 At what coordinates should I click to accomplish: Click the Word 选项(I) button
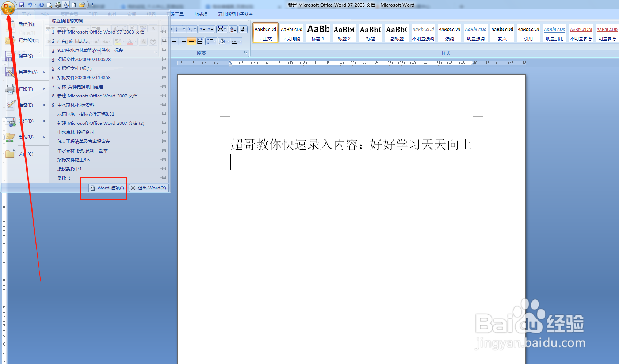click(x=107, y=188)
